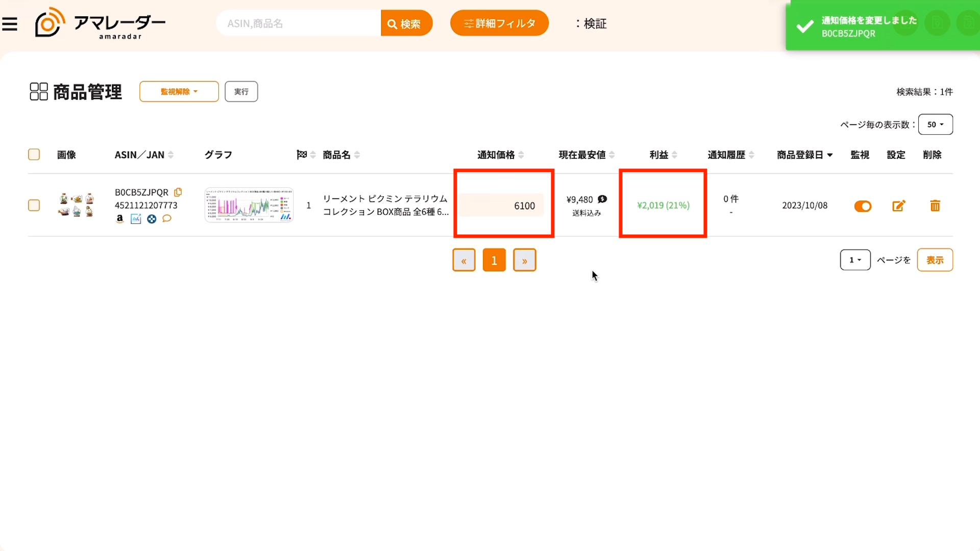Click the ASIN product name search field

[299, 23]
